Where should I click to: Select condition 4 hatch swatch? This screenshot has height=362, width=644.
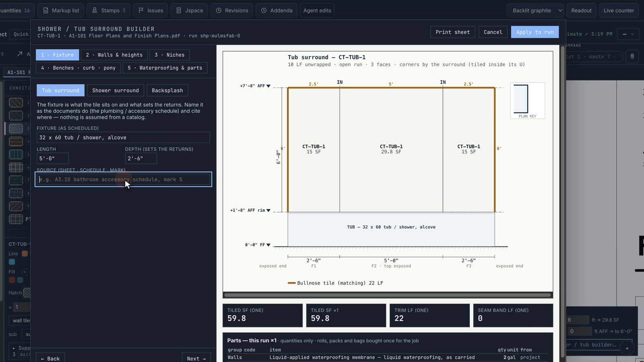coord(16,141)
